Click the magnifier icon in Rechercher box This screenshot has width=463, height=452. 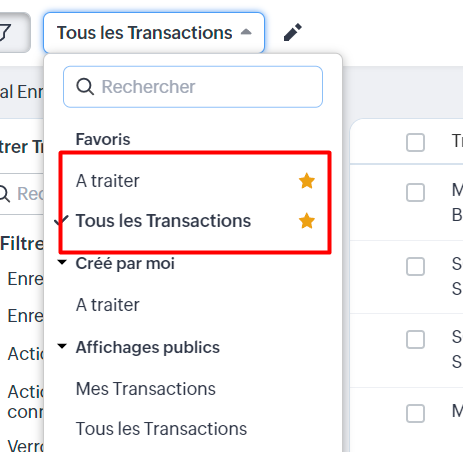(85, 87)
